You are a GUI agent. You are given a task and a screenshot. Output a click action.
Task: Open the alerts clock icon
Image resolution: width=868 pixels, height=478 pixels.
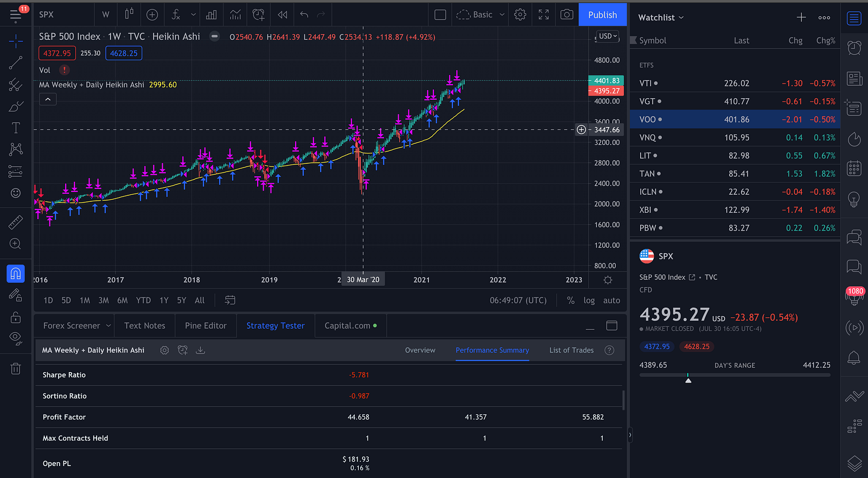point(854,48)
